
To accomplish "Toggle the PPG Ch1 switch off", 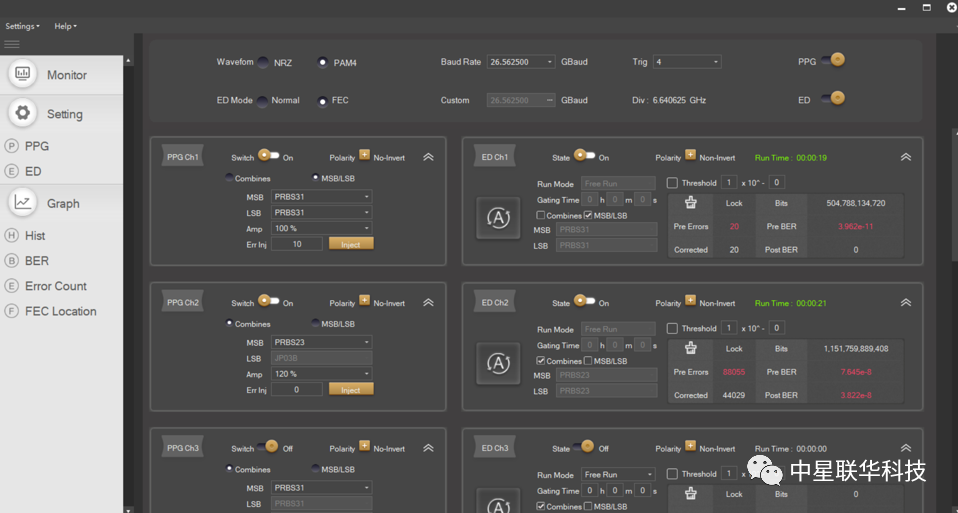I will point(268,156).
